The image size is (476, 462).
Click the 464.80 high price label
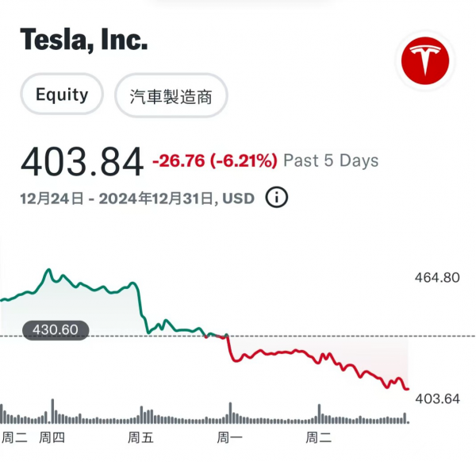[x=437, y=278]
